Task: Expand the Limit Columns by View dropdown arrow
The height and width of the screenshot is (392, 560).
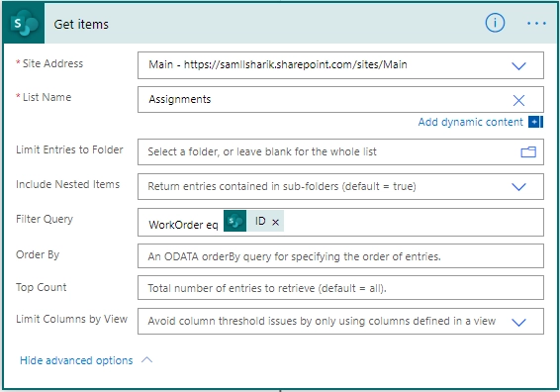Action: (518, 323)
